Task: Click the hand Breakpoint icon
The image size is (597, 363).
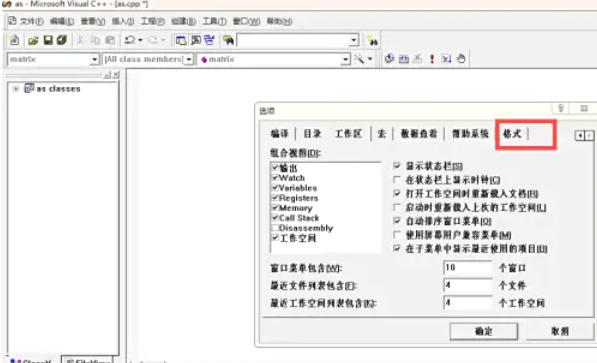Action: point(461,59)
